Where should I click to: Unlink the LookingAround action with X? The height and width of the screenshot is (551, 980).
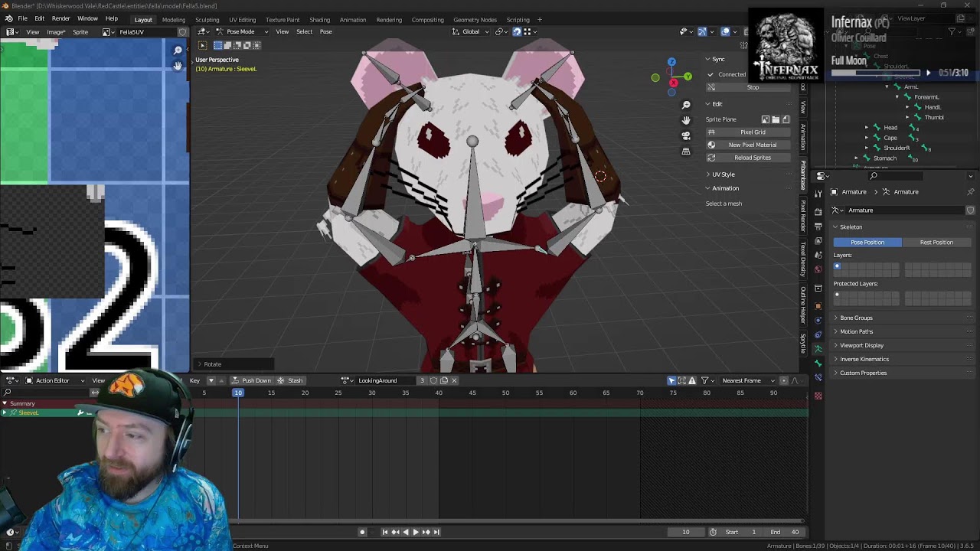pyautogui.click(x=454, y=380)
